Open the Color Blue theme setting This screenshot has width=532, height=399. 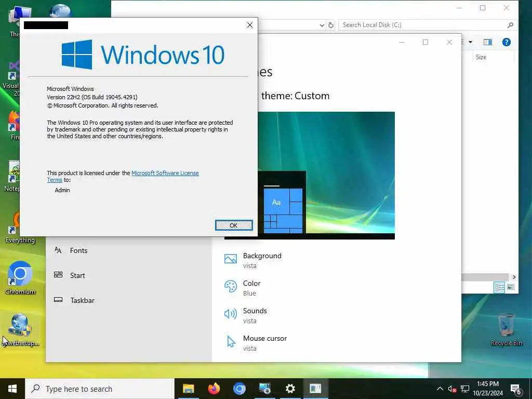pyautogui.click(x=243, y=288)
